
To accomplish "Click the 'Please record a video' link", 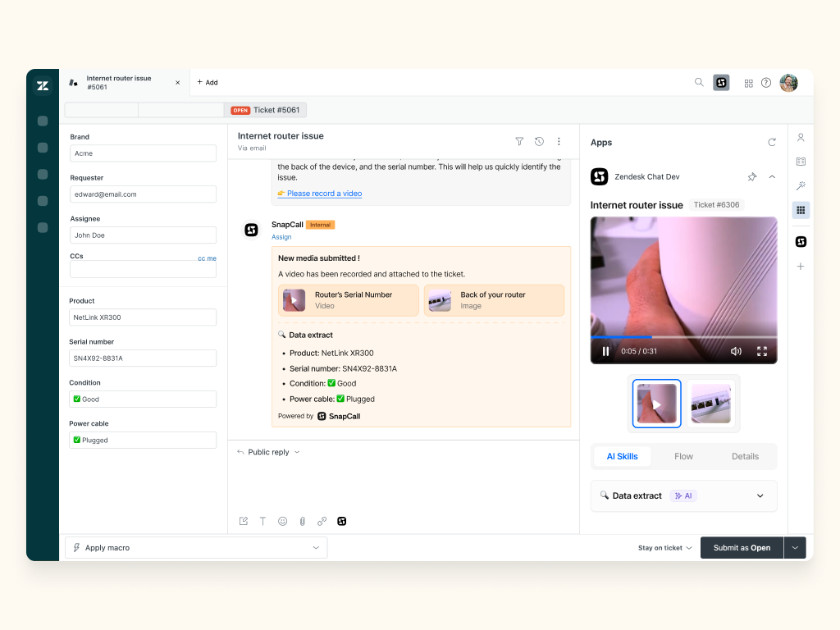I will coord(324,194).
